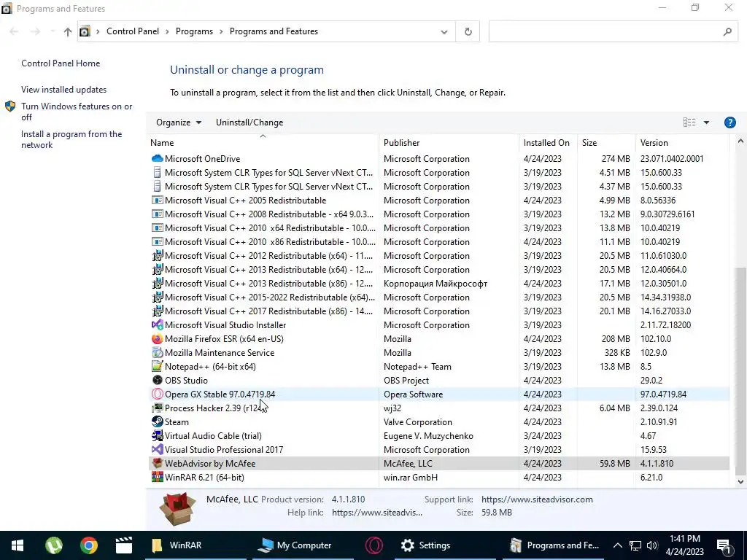Click the chevron after Control Panel breadcrumb
Image resolution: width=747 pixels, height=560 pixels.
(167, 31)
